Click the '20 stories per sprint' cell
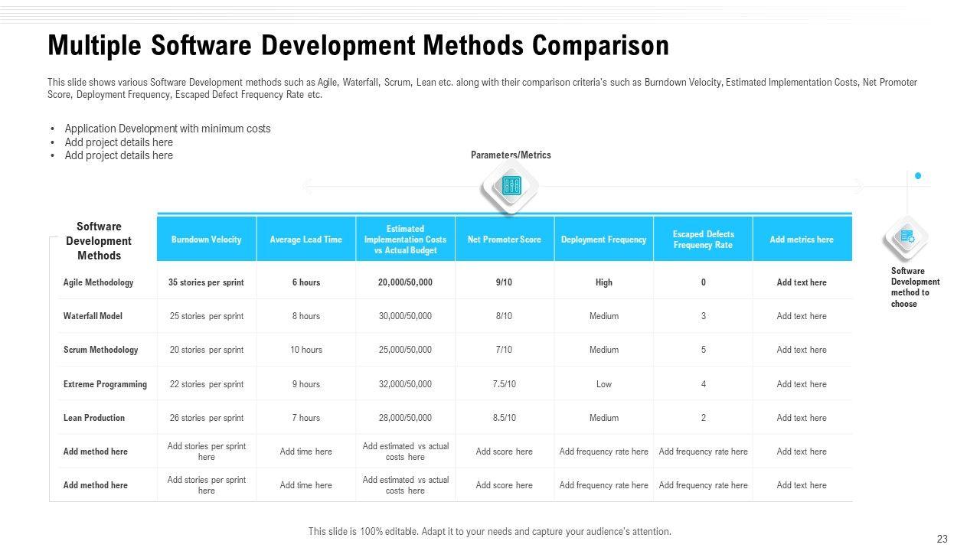Image resolution: width=980 pixels, height=551 pixels. tap(207, 350)
